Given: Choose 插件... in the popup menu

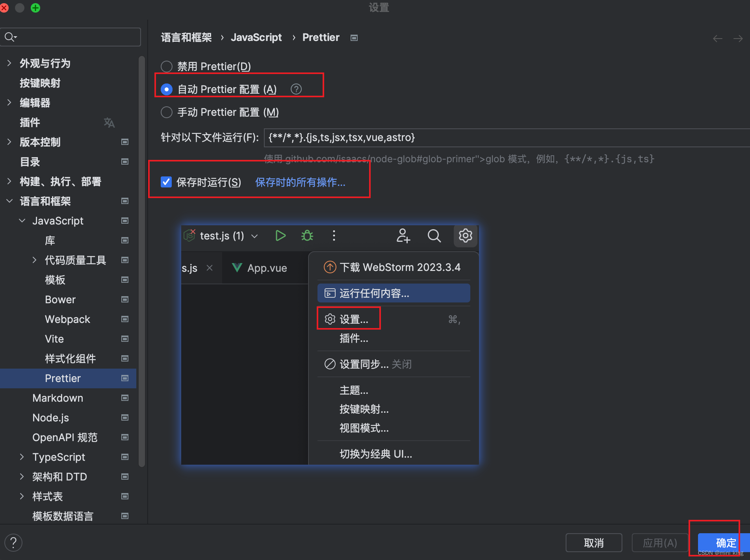Looking at the screenshot, I should (x=394, y=338).
